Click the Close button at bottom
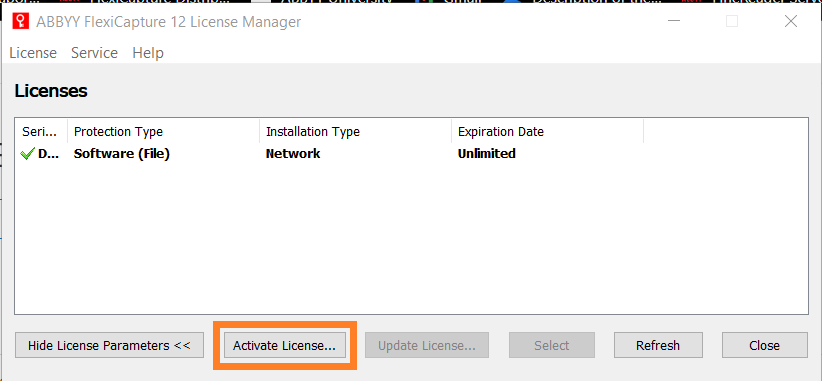Viewport: 822px width, 381px height. click(x=764, y=345)
